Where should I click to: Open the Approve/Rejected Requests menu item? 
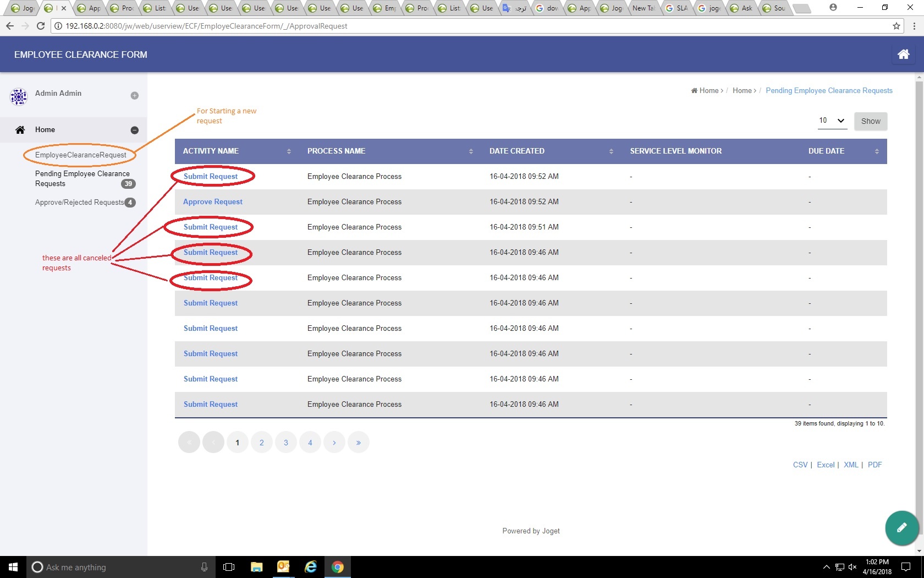point(80,203)
